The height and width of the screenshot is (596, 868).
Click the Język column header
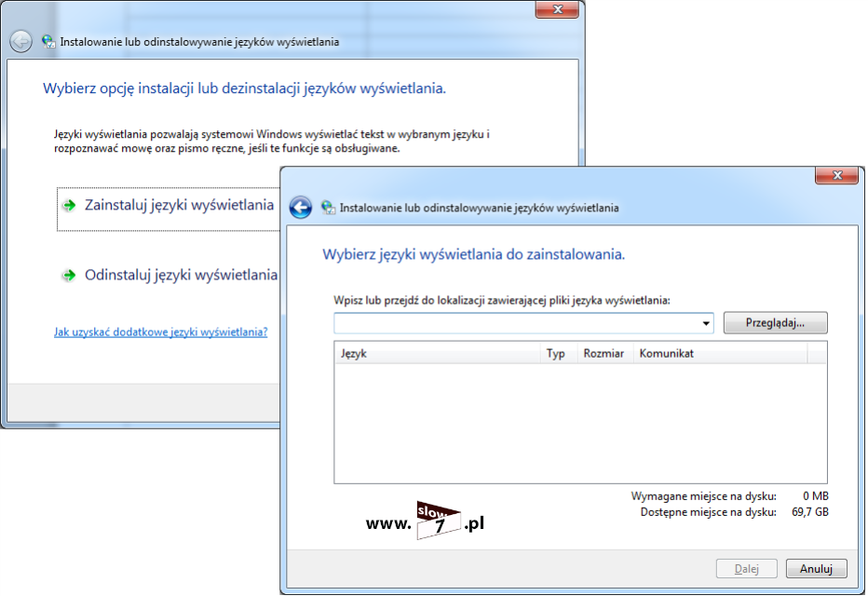point(438,353)
